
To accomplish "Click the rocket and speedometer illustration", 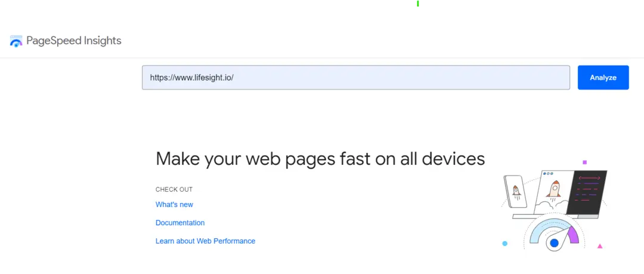I will pos(554,206).
